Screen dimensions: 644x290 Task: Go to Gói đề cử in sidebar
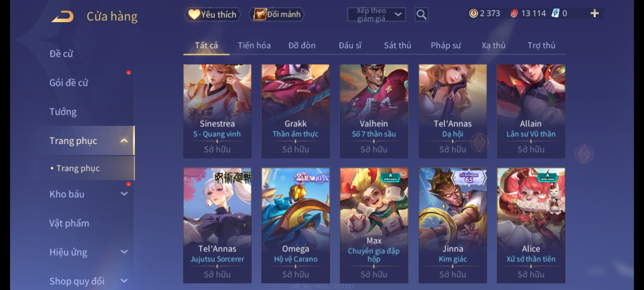pos(69,83)
